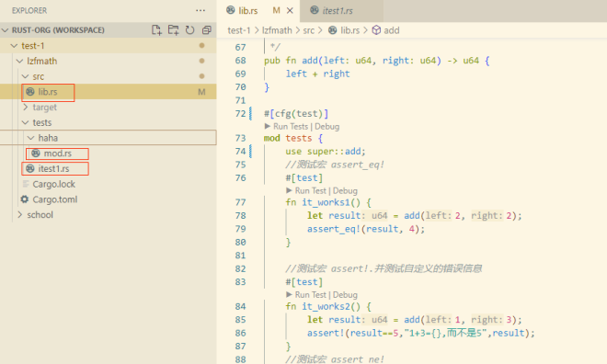The image size is (607, 364).
Task: Click the add symbol icon in breadcrumb
Action: (376, 30)
